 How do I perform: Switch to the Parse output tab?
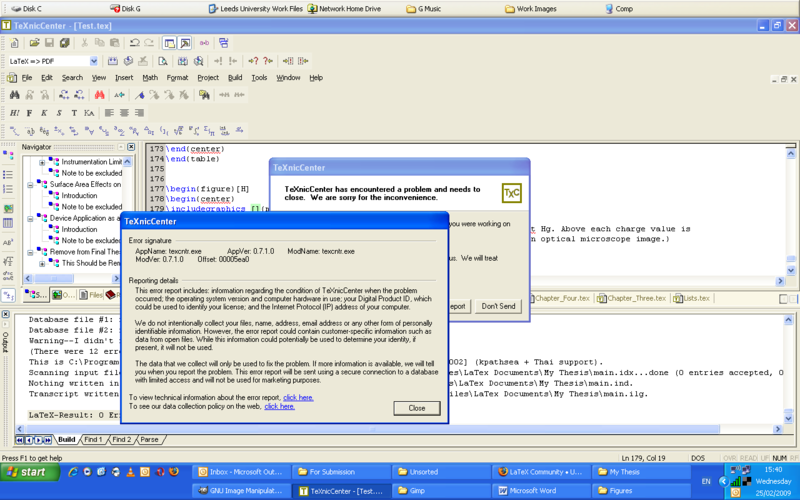[x=149, y=439]
